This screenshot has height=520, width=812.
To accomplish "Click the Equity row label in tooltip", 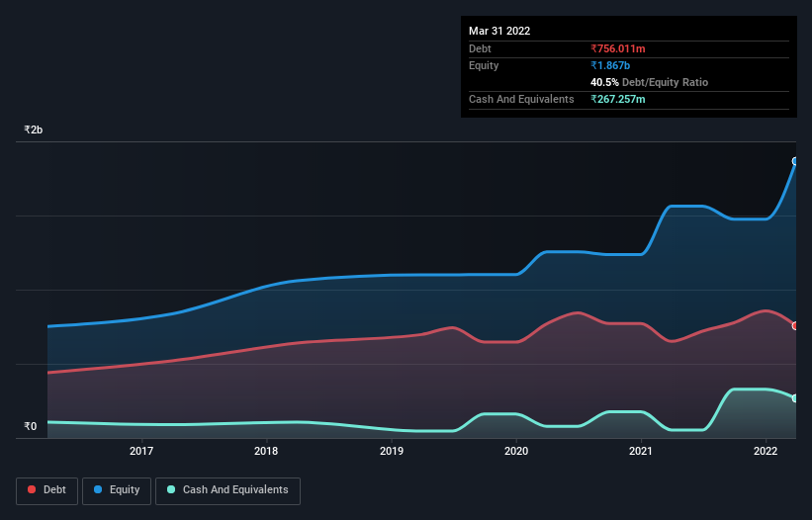I will (x=484, y=65).
